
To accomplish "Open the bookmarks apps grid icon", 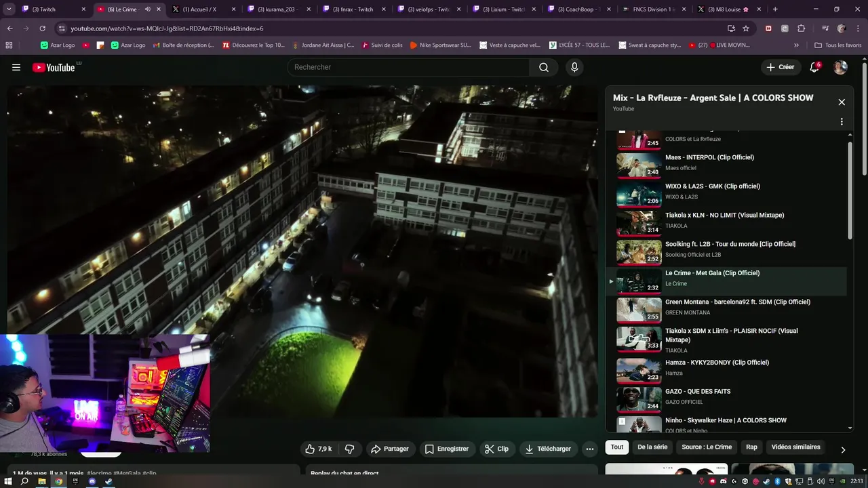I will pos(9,45).
